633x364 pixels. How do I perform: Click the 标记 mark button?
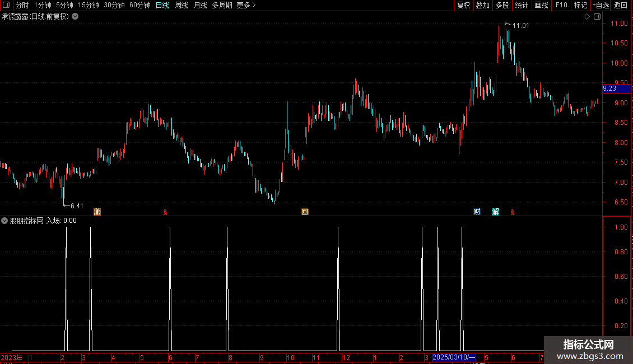pyautogui.click(x=580, y=5)
